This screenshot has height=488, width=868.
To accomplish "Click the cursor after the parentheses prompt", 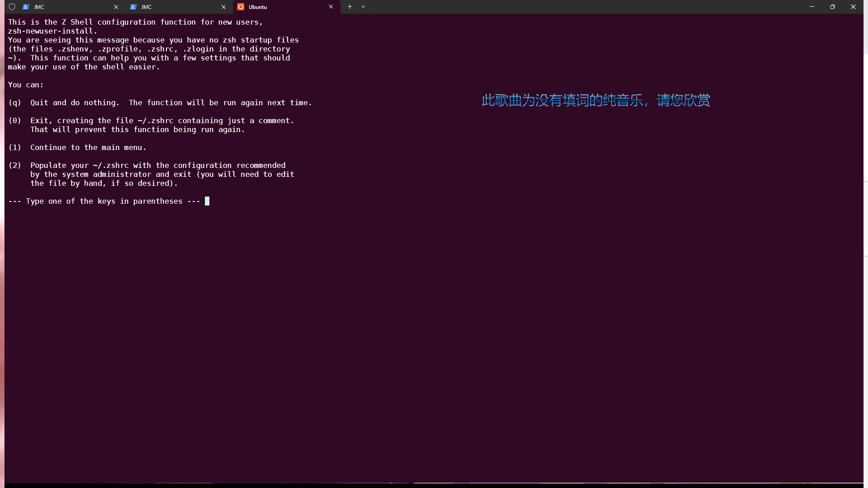I will (x=207, y=201).
